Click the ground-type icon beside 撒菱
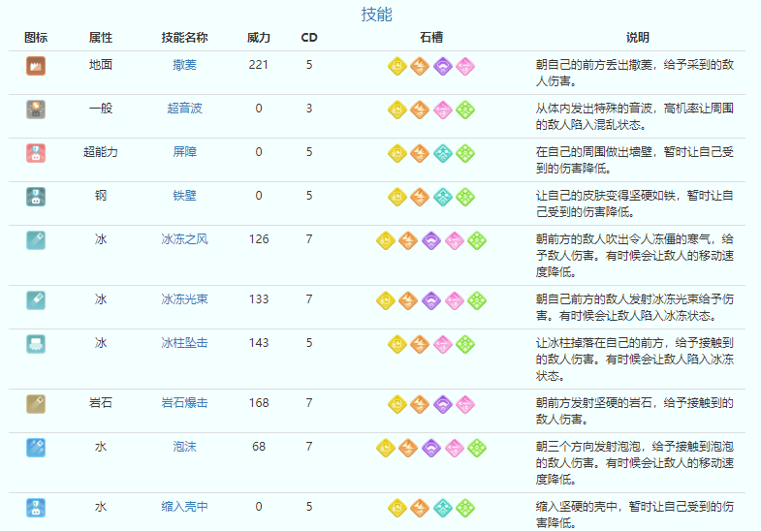This screenshot has height=532, width=761. (36, 66)
